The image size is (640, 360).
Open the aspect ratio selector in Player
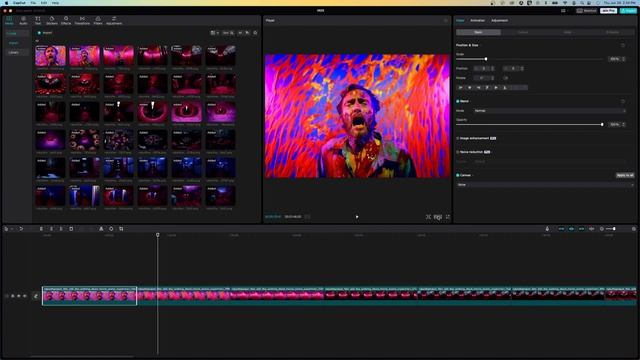(438, 217)
